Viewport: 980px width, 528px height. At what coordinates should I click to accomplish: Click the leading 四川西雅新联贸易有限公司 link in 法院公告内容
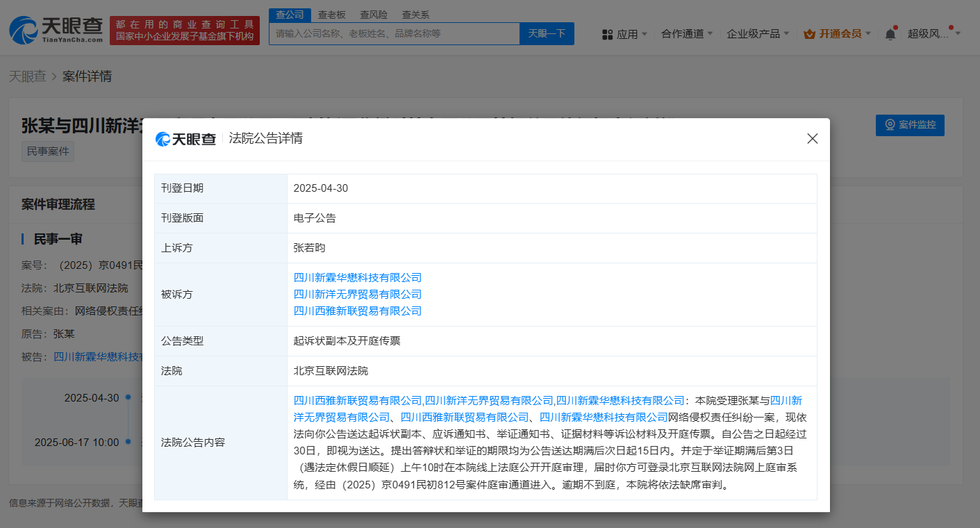pos(358,400)
